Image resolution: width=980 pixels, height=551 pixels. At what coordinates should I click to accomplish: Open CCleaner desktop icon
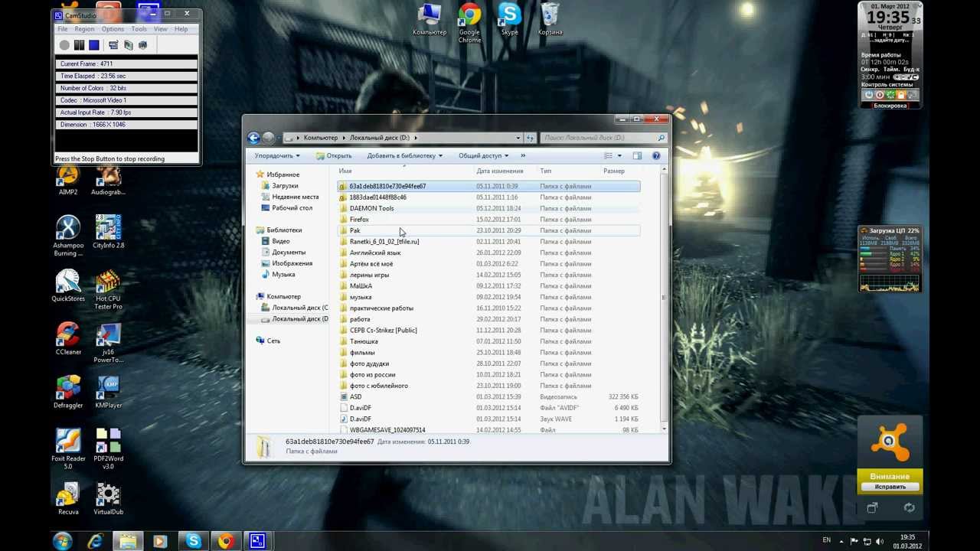coord(68,339)
